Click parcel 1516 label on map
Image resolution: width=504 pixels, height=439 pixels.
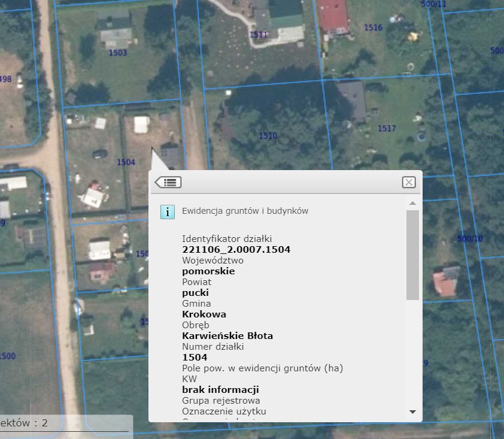pyautogui.click(x=373, y=28)
